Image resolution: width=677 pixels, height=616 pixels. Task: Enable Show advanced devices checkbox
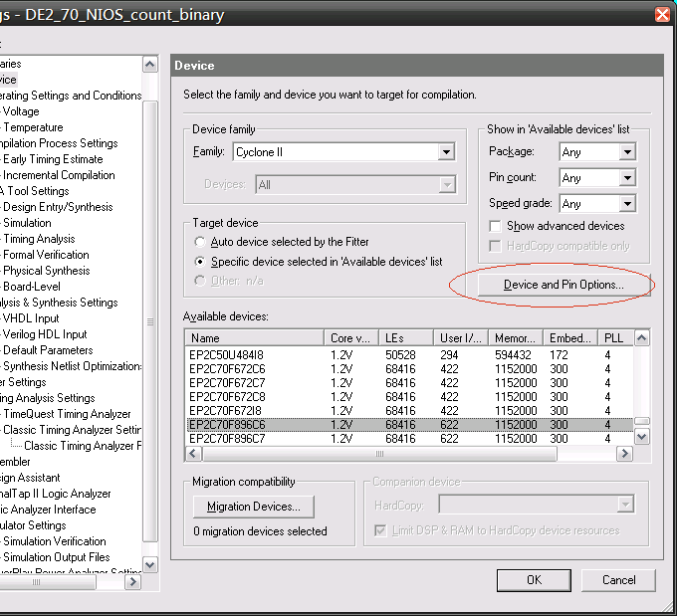495,226
